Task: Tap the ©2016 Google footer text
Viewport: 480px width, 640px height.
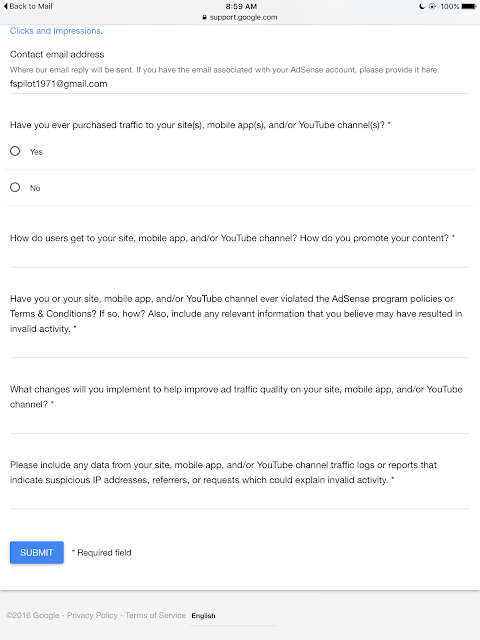Action: click(33, 616)
